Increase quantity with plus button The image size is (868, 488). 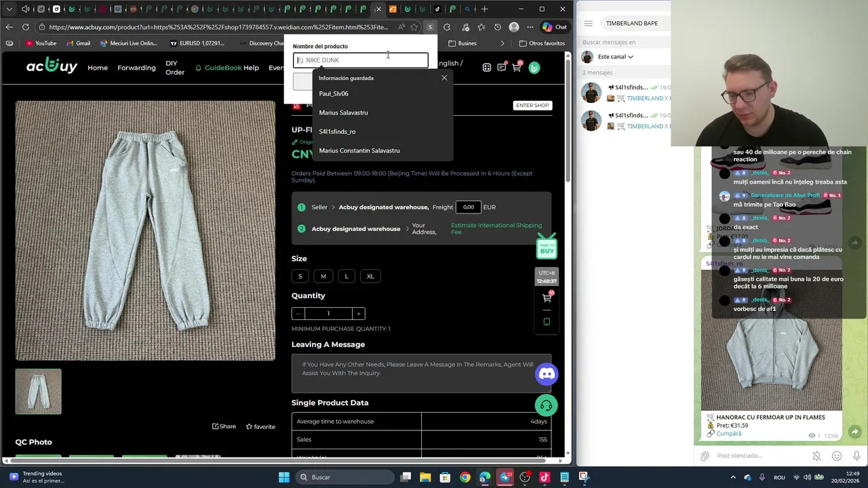[359, 313]
